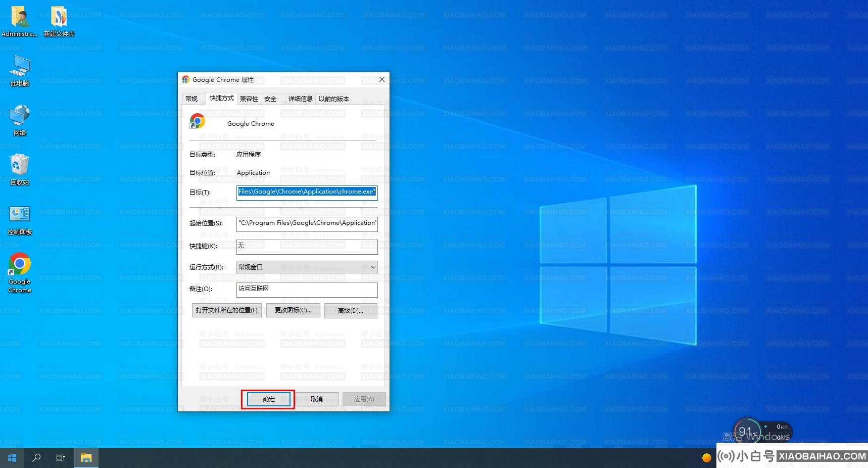Click the 快捷键(K) input field
This screenshot has height=468, width=868.
(x=307, y=247)
